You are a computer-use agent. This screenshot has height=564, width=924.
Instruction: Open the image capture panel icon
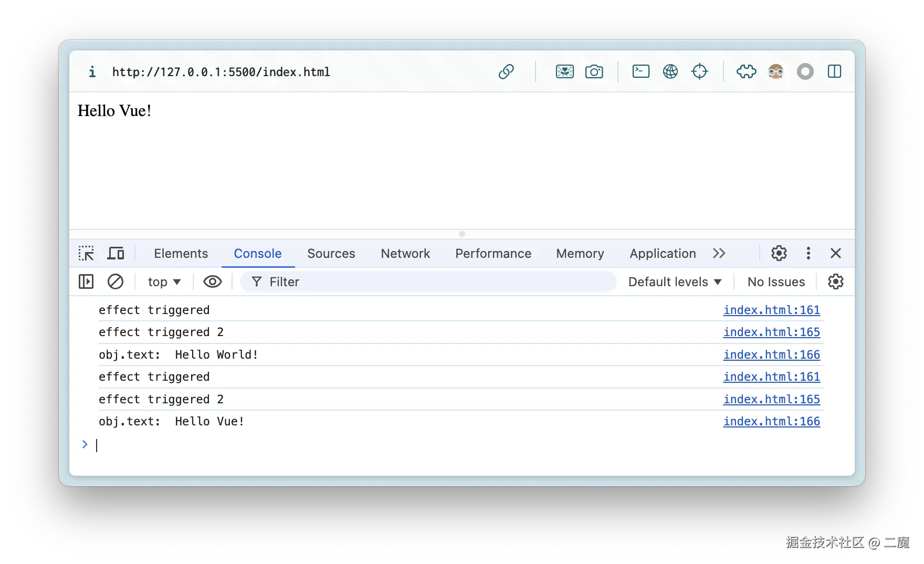point(565,71)
